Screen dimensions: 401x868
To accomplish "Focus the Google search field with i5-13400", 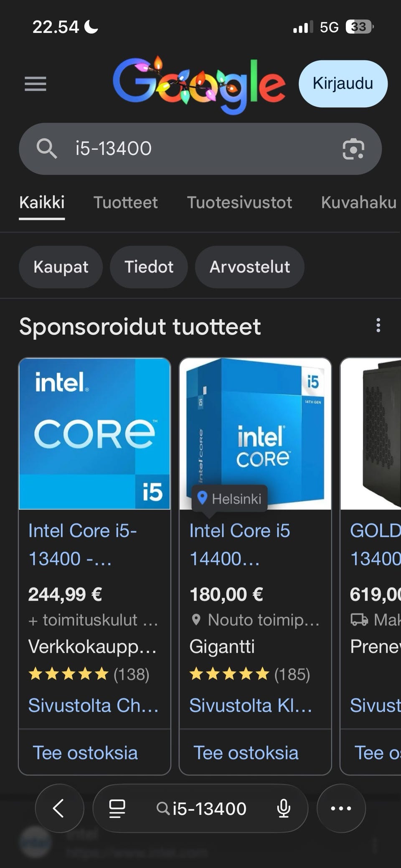I will pos(200,149).
